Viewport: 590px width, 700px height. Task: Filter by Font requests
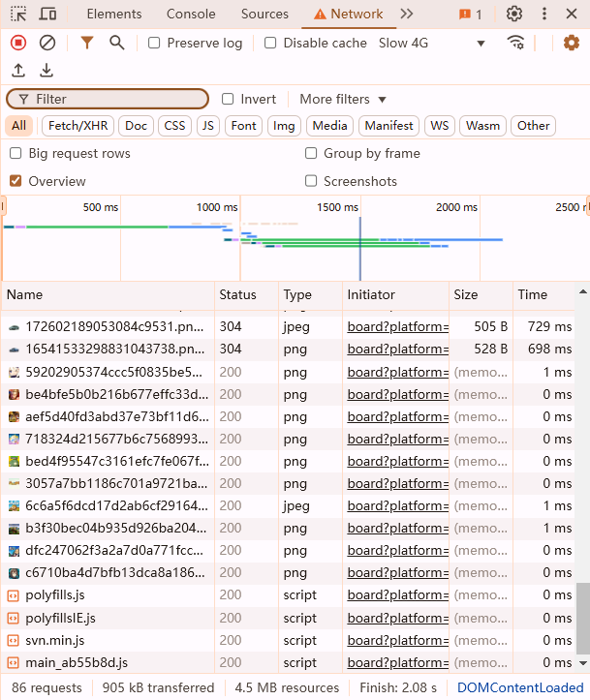point(243,126)
